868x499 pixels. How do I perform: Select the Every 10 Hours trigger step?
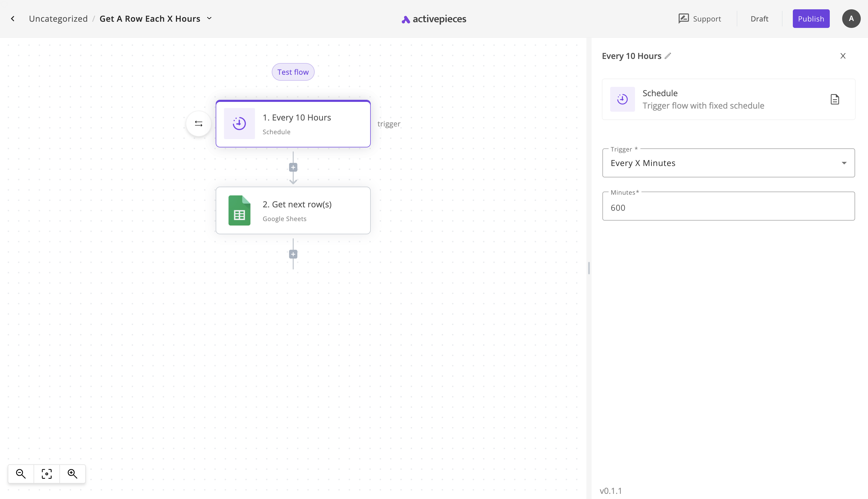coord(293,124)
